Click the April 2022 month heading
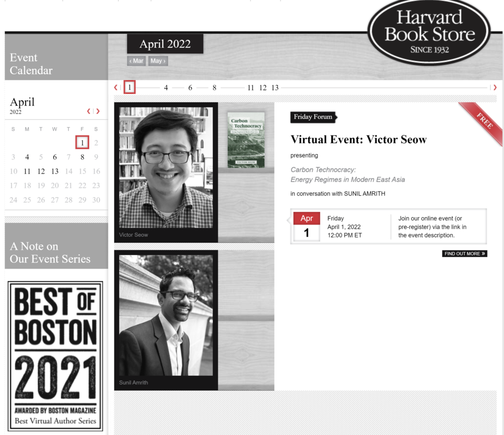504x435 pixels. coord(165,44)
